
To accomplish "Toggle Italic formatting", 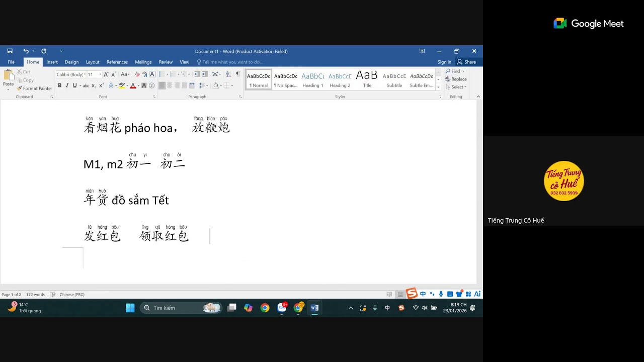I will click(67, 85).
